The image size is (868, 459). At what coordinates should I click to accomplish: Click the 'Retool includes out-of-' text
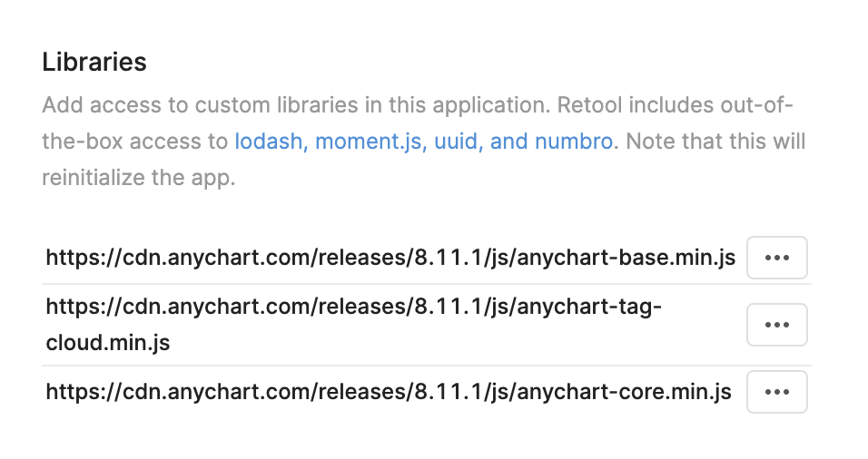tap(676, 105)
